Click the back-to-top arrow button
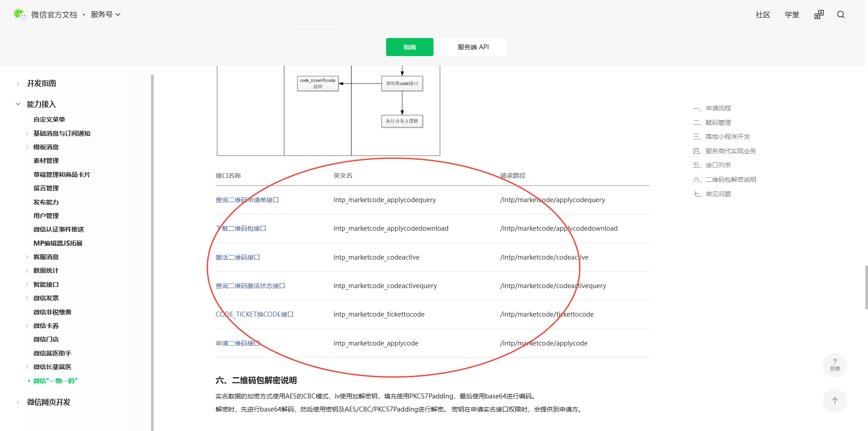Image resolution: width=868 pixels, height=431 pixels. [835, 401]
